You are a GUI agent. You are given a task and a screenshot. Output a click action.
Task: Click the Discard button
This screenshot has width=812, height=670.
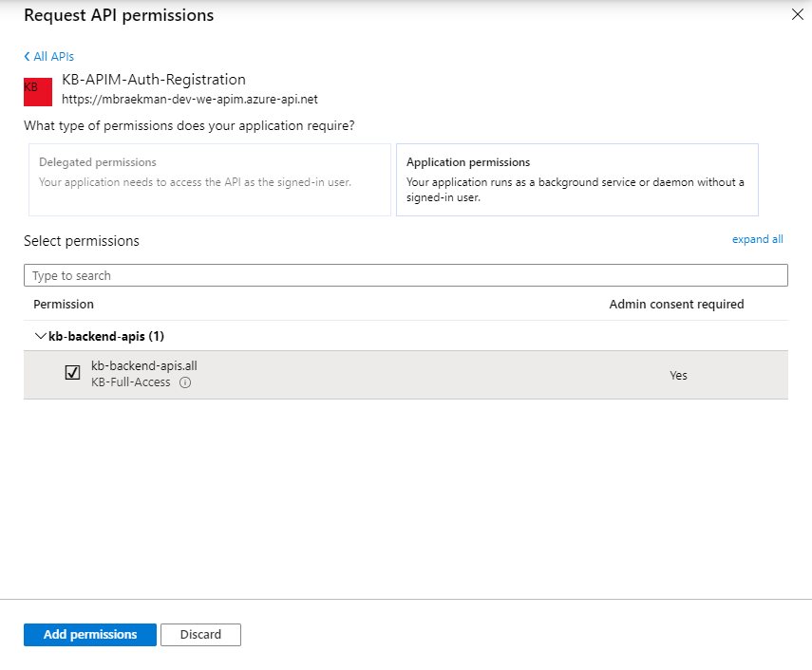tap(200, 635)
